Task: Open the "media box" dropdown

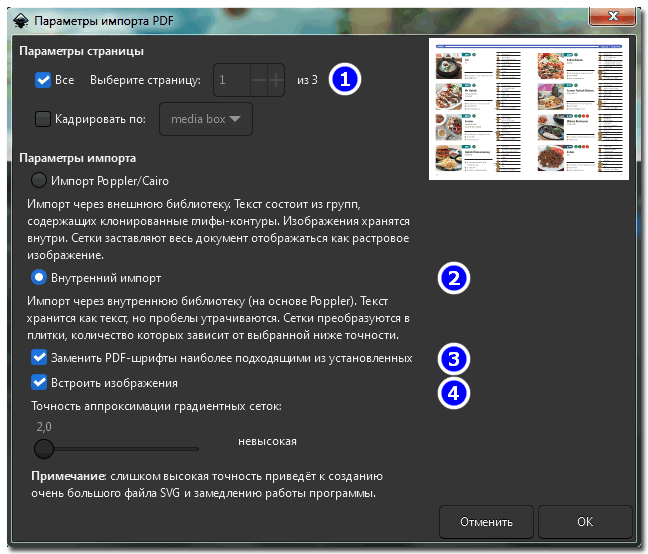Action: [x=206, y=119]
